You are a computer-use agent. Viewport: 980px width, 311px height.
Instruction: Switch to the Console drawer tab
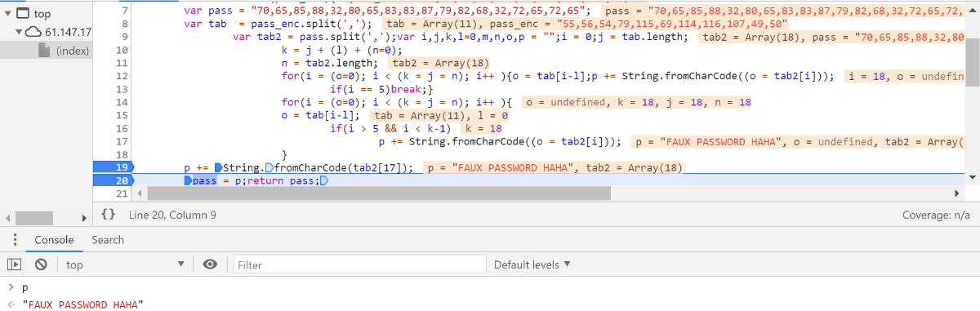(54, 240)
